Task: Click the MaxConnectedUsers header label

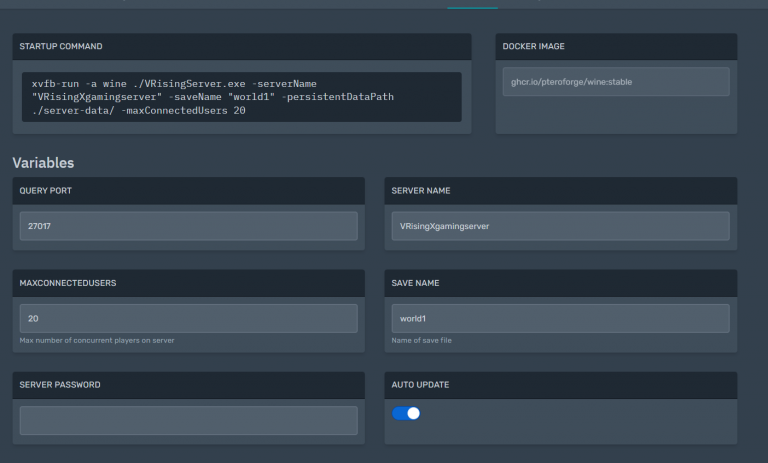Action: (68, 283)
